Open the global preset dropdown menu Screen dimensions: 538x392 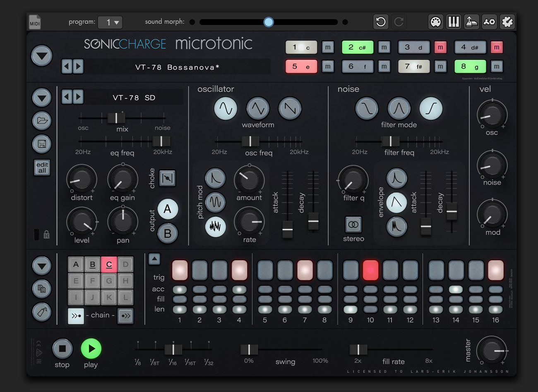point(42,56)
